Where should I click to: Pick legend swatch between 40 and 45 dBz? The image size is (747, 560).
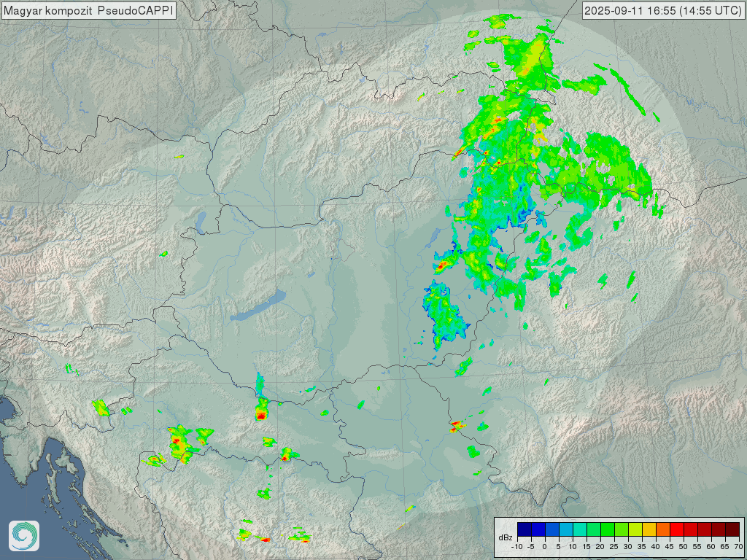tap(663, 529)
